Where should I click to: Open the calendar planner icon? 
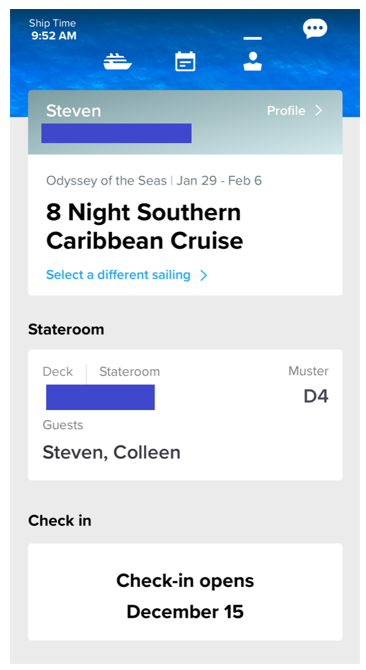(185, 61)
